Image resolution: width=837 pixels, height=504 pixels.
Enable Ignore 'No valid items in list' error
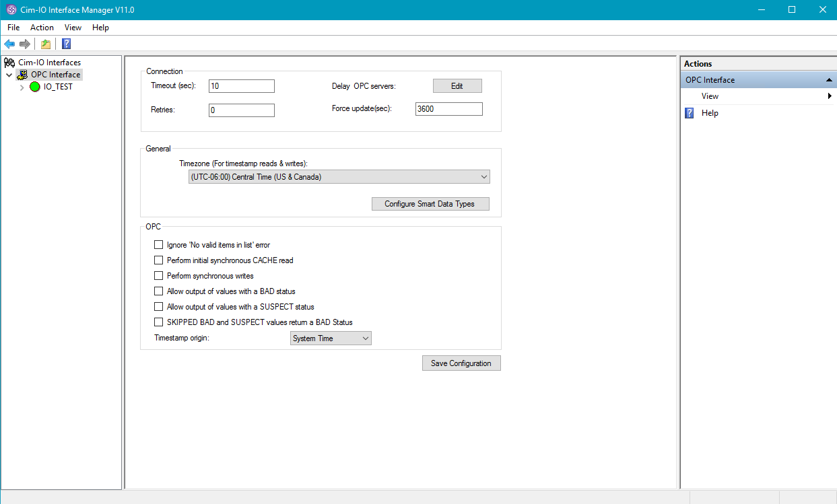click(x=159, y=245)
